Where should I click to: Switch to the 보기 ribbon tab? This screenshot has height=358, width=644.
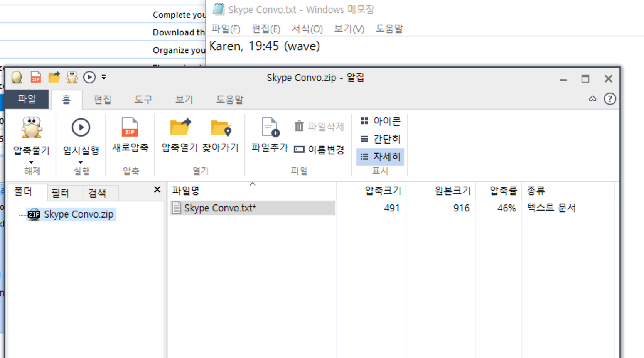184,100
